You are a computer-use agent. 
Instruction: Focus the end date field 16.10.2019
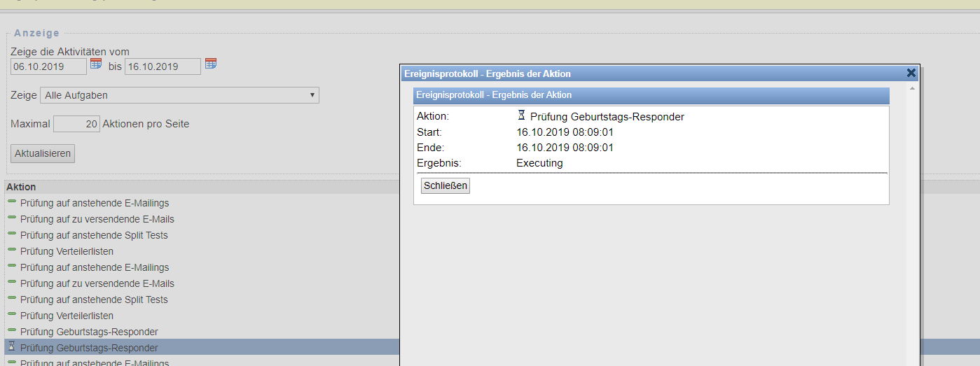coord(163,66)
